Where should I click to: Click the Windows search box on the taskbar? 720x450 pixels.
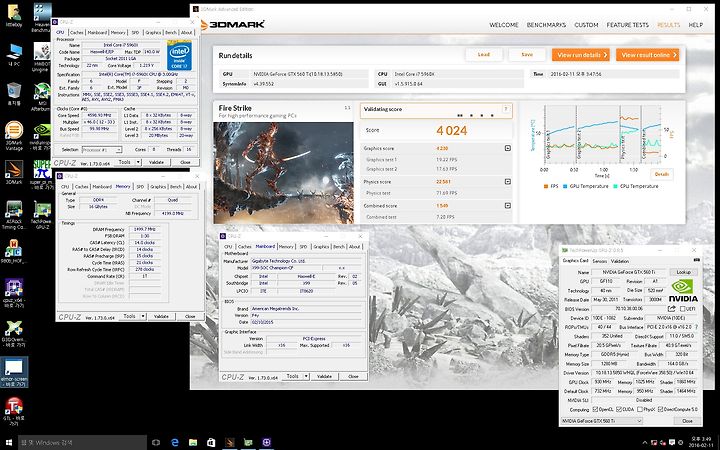click(x=83, y=443)
